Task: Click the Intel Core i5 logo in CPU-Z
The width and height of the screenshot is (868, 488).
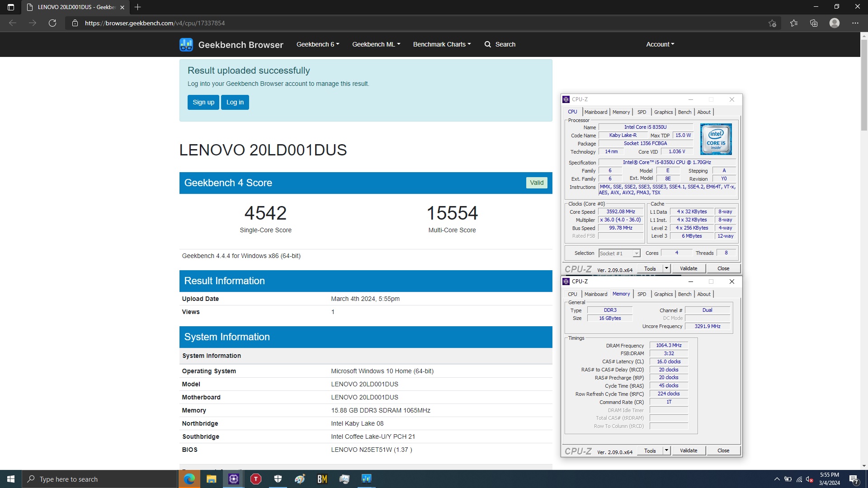Action: [716, 139]
